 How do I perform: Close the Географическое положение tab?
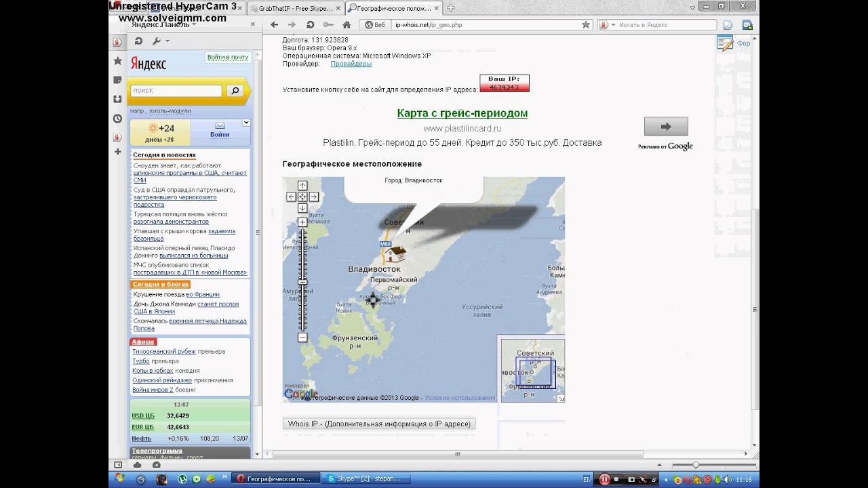click(437, 8)
